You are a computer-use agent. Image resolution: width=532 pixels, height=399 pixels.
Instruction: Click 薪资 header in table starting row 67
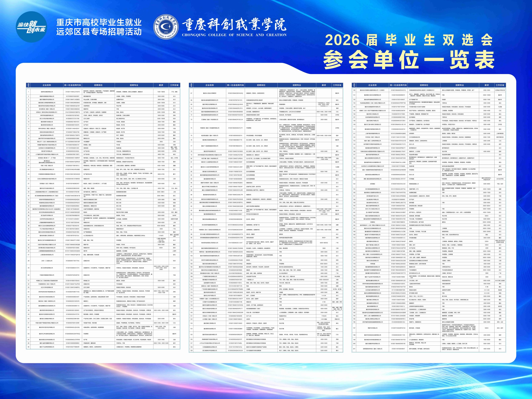(324, 85)
